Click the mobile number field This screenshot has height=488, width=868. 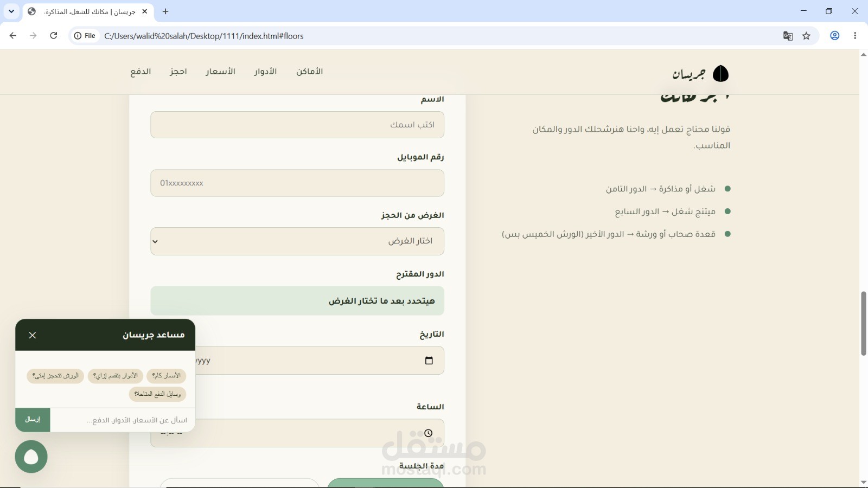coord(297,183)
